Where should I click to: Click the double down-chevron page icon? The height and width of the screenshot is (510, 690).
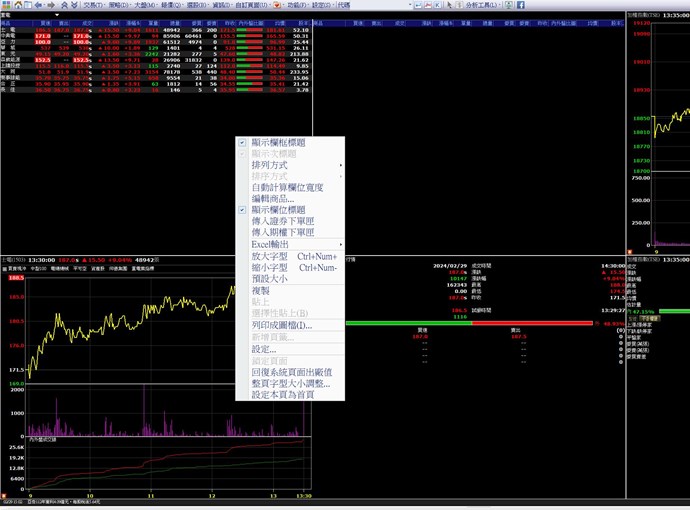pos(74,5)
